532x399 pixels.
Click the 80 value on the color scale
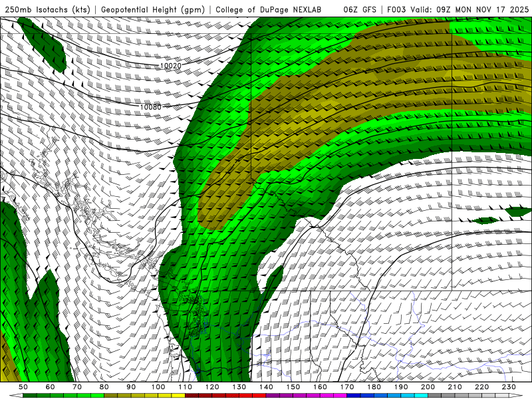coord(104,387)
